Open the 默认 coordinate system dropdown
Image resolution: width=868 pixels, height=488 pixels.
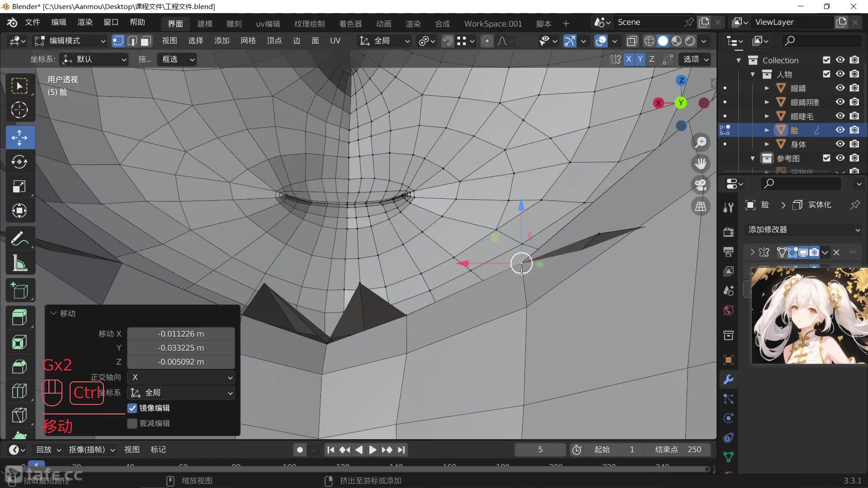pos(94,59)
